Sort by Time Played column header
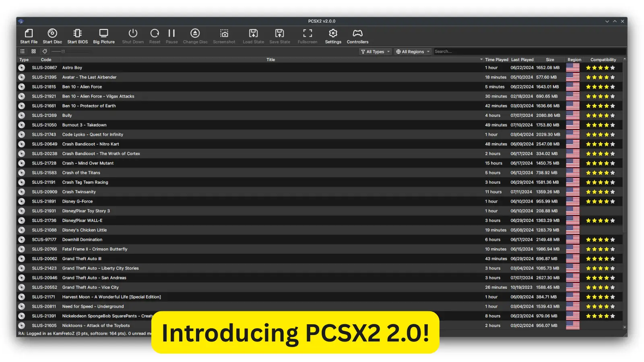Image resolution: width=644 pixels, height=362 pixels. pos(496,60)
